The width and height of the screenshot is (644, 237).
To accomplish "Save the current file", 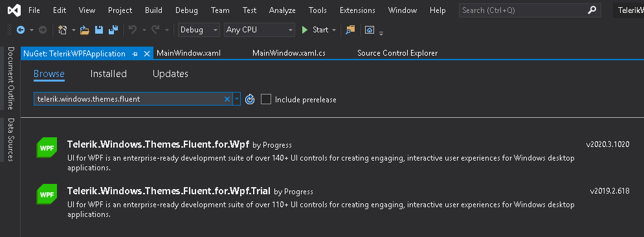I will pos(99,30).
